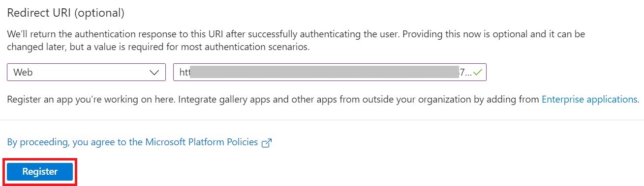The image size is (644, 186).
Task: Click the external-link icon after Platform Policies
Action: (267, 143)
